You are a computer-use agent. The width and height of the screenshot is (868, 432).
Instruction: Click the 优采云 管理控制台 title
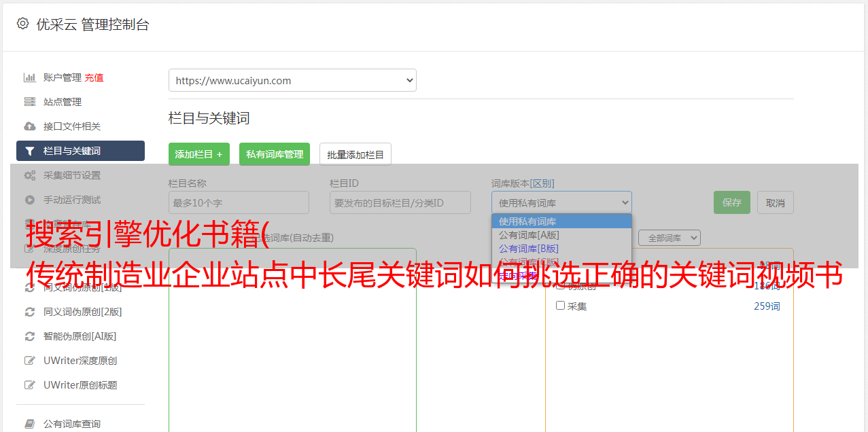coord(92,24)
